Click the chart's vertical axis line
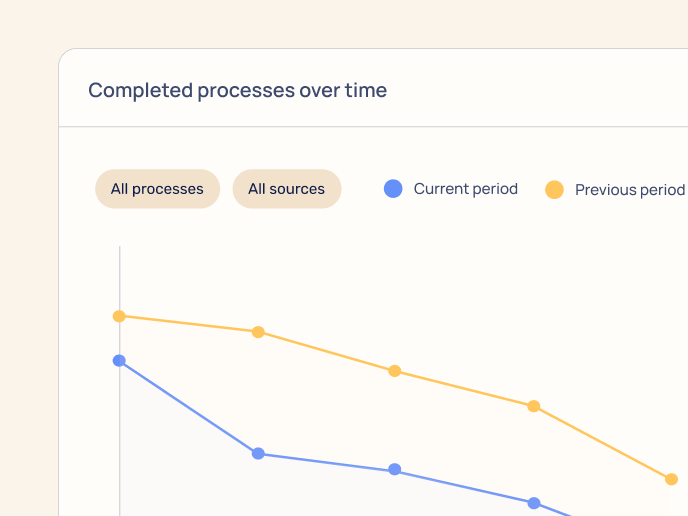688x516 pixels. [x=120, y=280]
